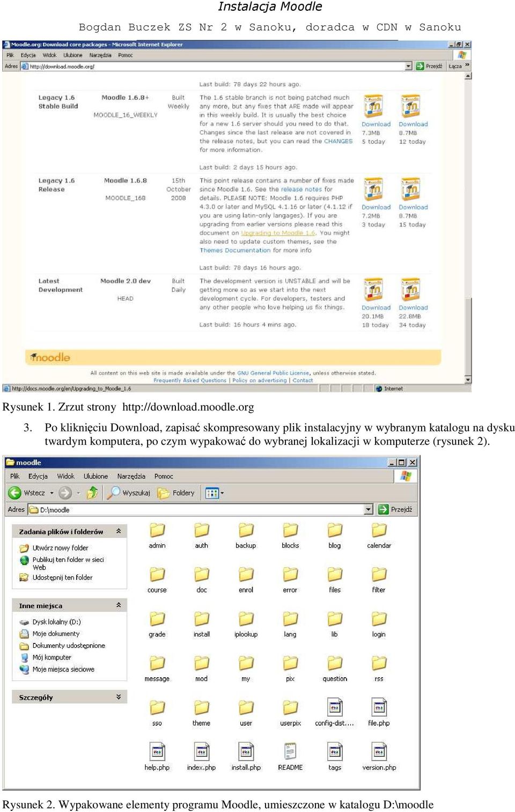Open the CHANGES link
This screenshot has width=515, height=812.
(x=338, y=141)
